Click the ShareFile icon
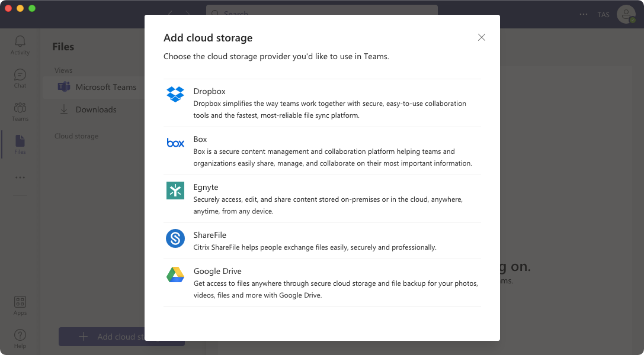 click(175, 238)
